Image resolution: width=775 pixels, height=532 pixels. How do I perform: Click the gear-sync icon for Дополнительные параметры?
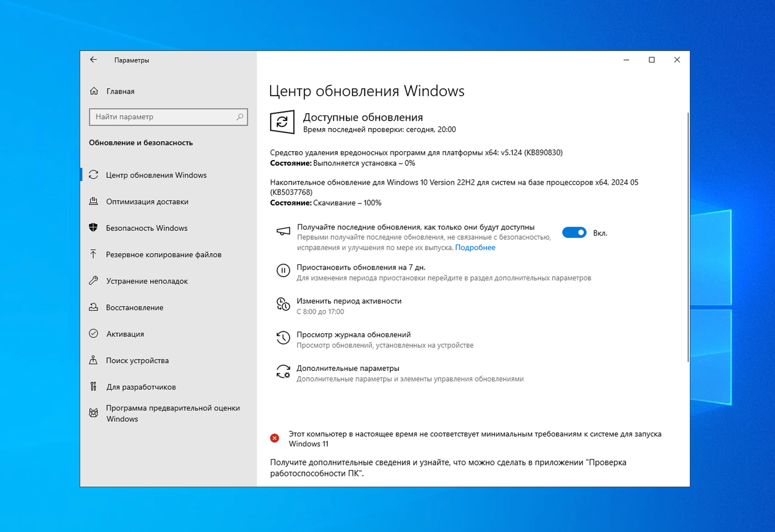(283, 371)
